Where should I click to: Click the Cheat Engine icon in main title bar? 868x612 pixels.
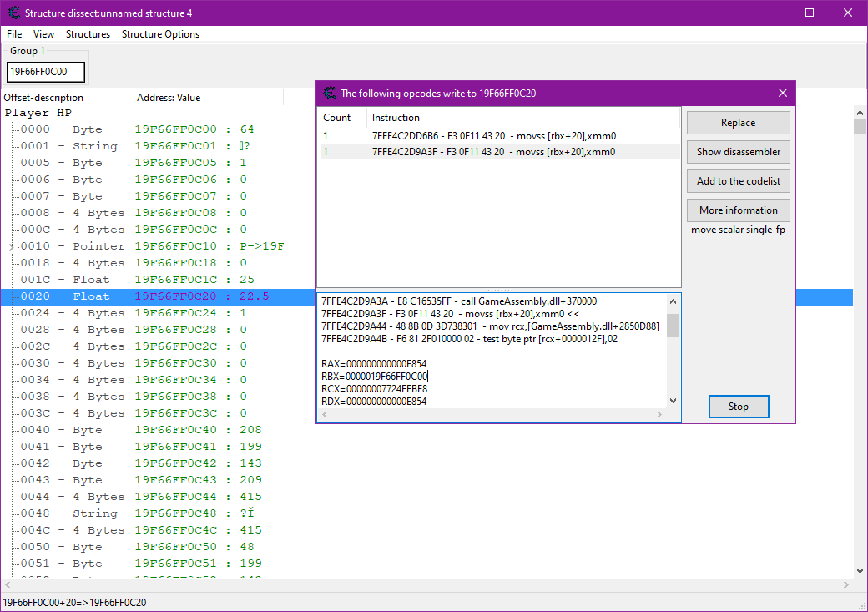click(x=13, y=13)
